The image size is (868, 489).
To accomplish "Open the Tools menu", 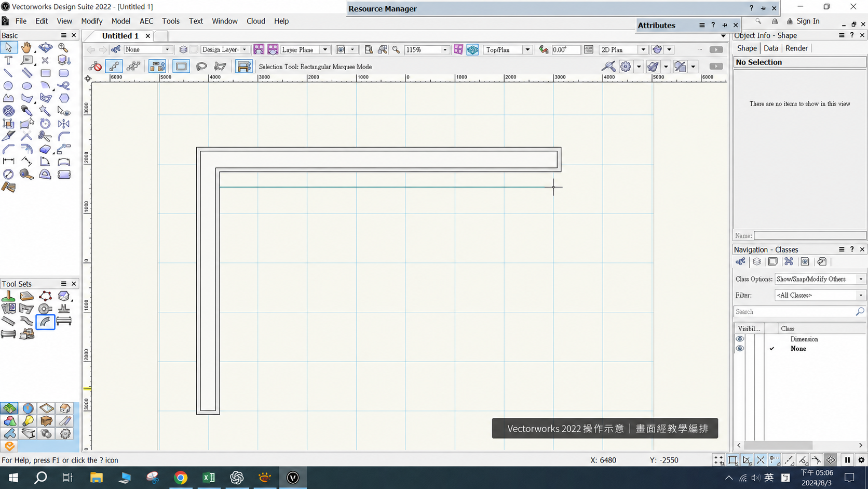I will pyautogui.click(x=171, y=21).
